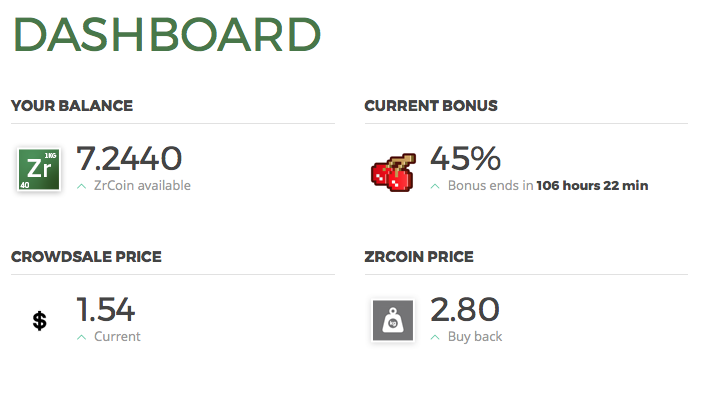Click the ZRCOIN PRICE section heading

coord(419,257)
